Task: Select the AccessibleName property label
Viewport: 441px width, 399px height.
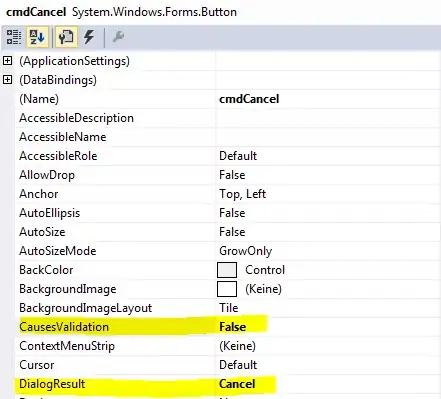Action: pos(63,137)
